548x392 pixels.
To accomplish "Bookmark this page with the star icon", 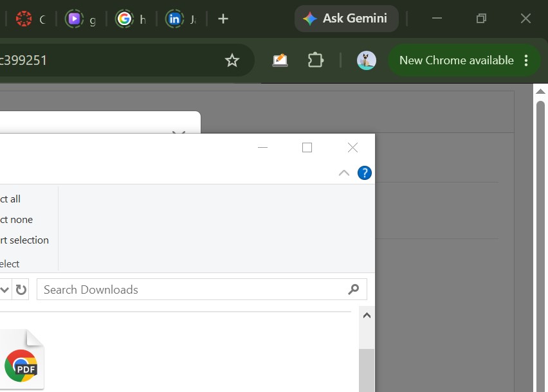I will 232,60.
